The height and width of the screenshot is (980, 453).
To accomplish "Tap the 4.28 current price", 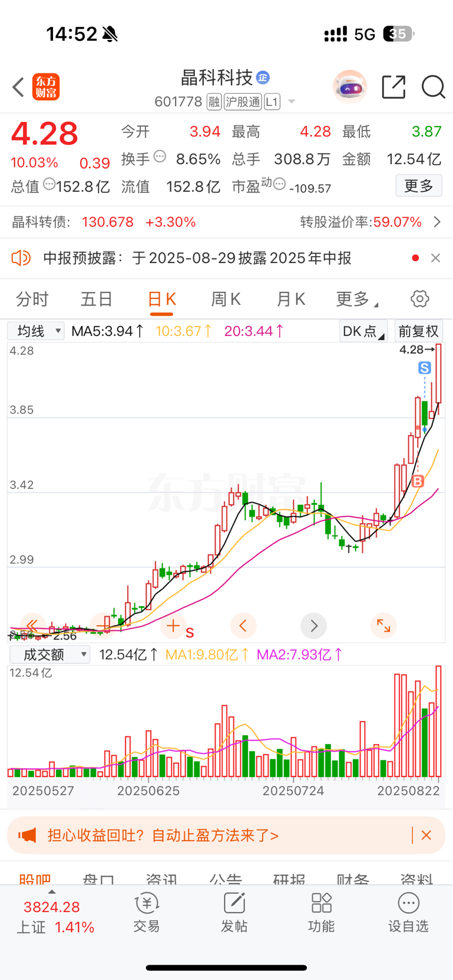I will [45, 134].
